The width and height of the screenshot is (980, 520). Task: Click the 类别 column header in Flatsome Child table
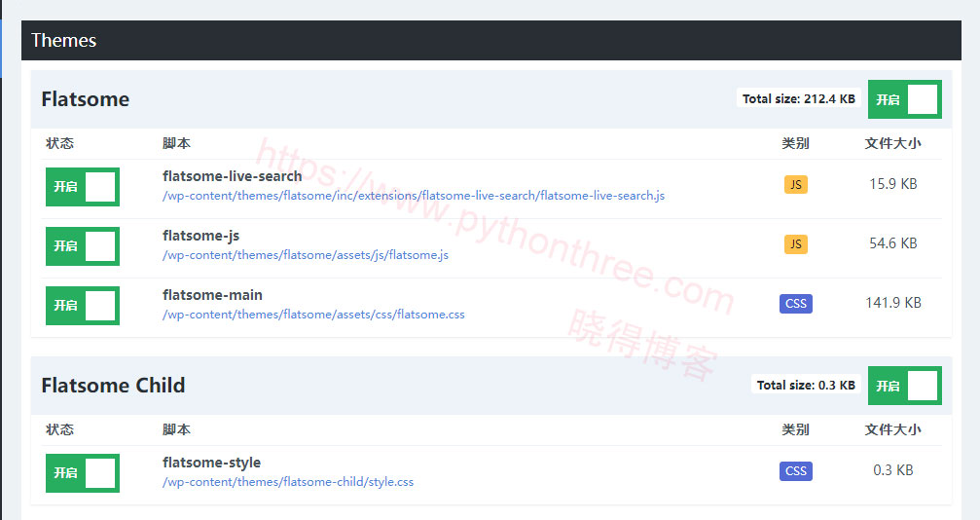pyautogui.click(x=796, y=429)
